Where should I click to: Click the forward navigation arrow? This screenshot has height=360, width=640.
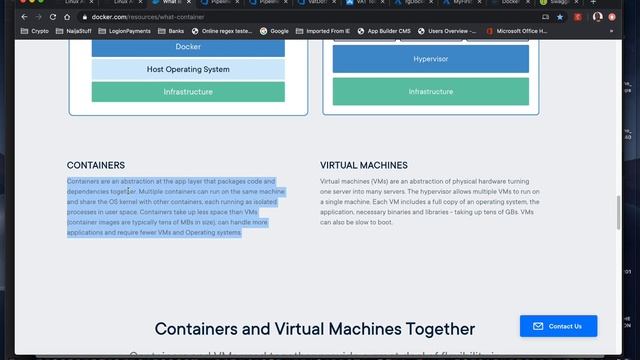point(38,17)
